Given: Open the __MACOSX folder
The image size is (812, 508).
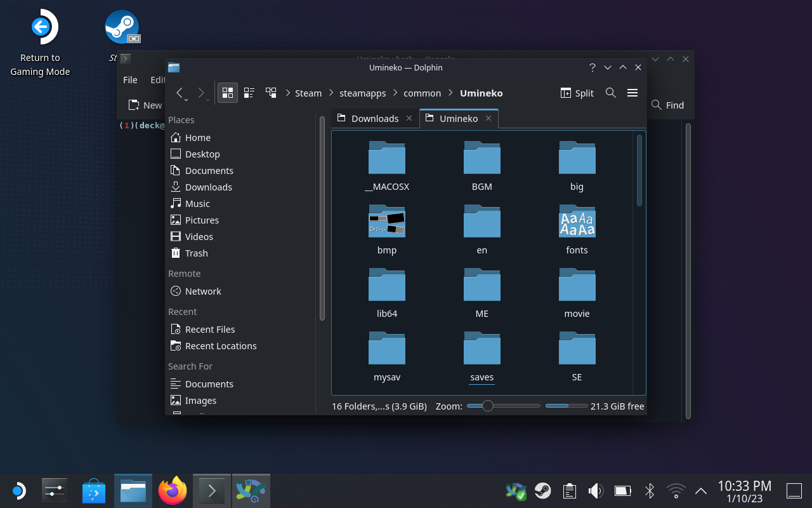Looking at the screenshot, I should (x=387, y=166).
